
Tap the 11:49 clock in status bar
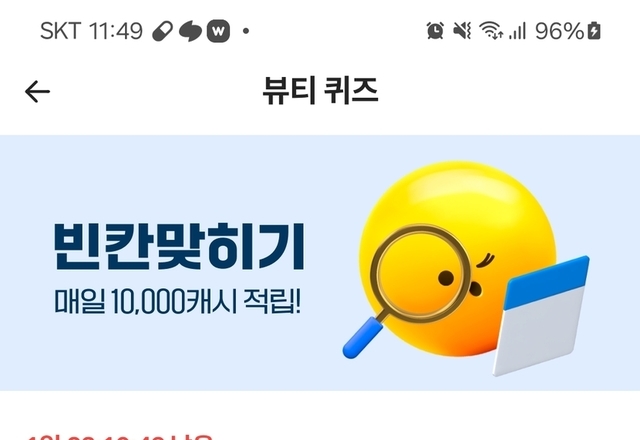coord(116,31)
